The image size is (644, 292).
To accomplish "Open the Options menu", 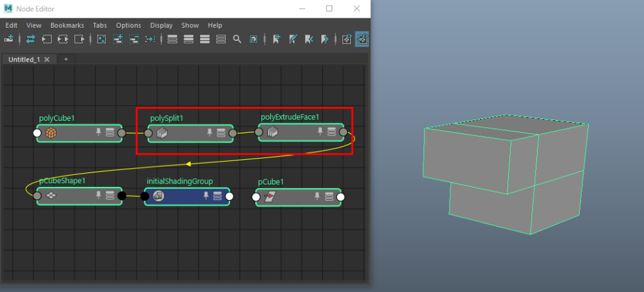I will (128, 26).
